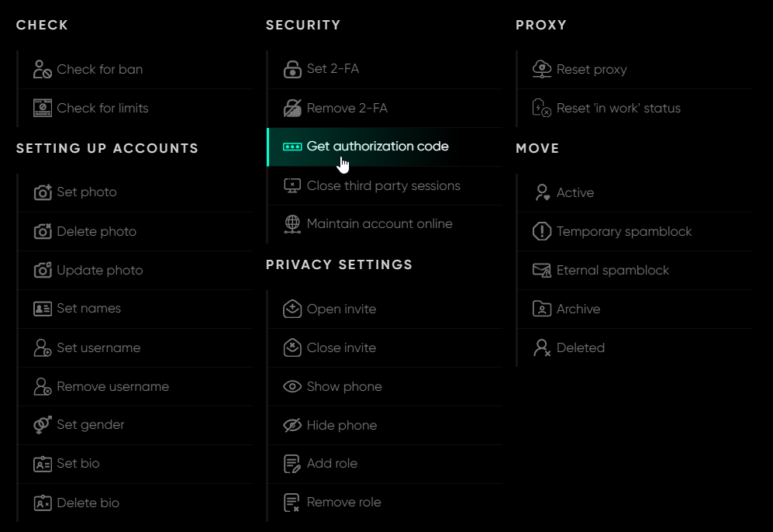Move account to Deleted

pyautogui.click(x=580, y=347)
